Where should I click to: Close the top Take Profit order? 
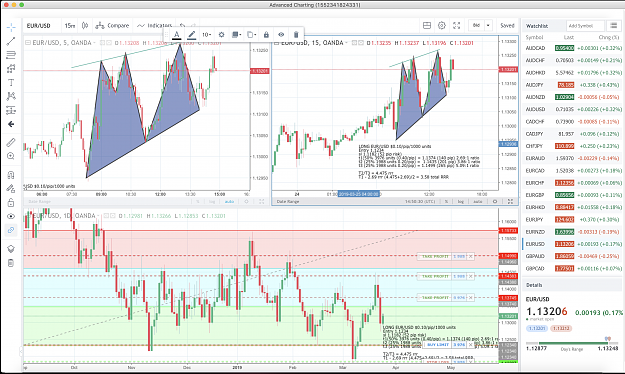pyautogui.click(x=470, y=257)
